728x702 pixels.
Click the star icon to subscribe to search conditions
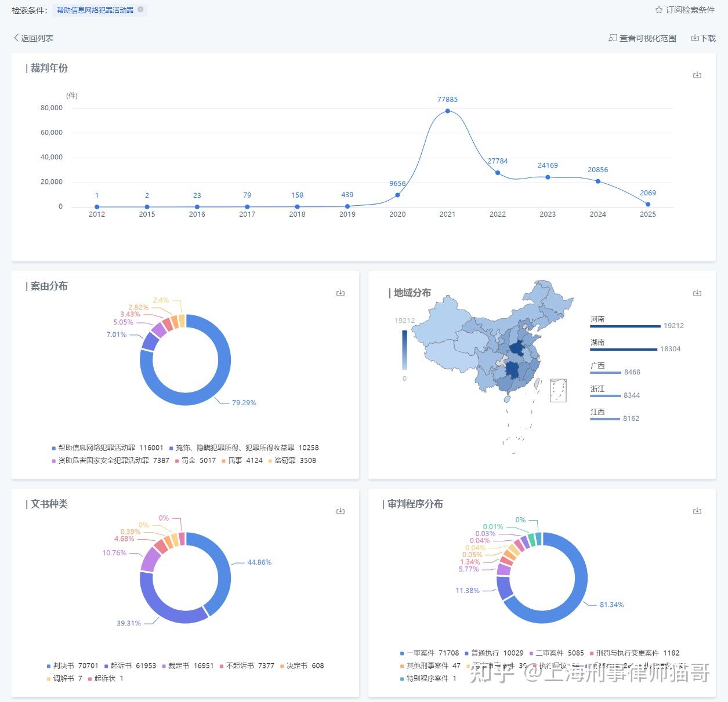[x=659, y=10]
